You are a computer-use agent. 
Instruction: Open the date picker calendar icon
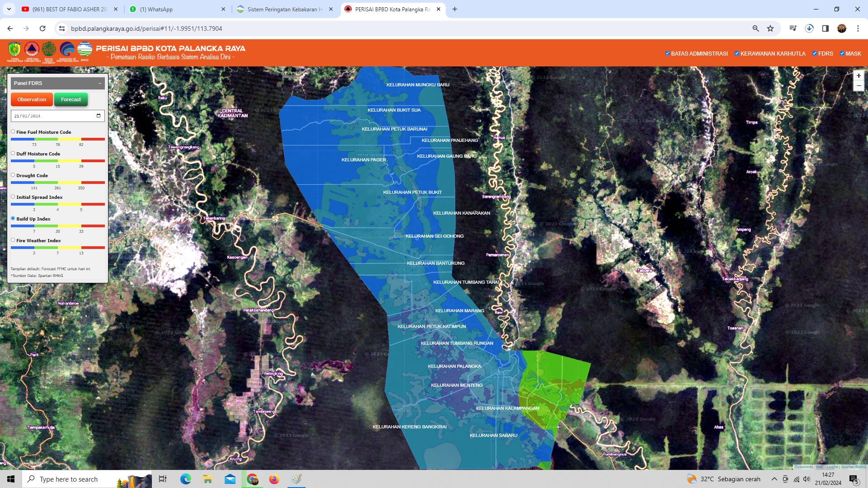pos(99,116)
